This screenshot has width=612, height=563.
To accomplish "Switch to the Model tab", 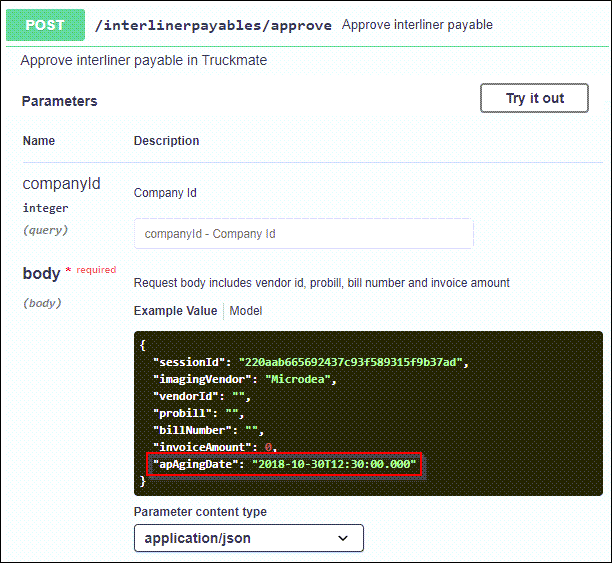I will point(246,311).
